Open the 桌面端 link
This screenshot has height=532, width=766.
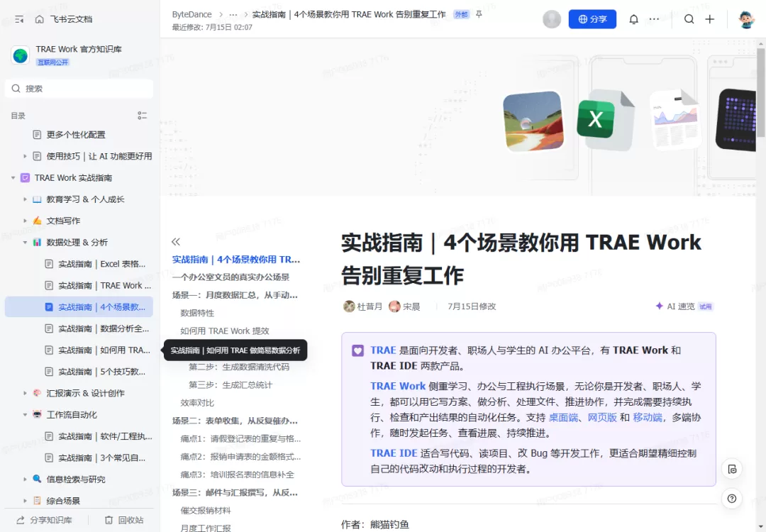(563, 417)
